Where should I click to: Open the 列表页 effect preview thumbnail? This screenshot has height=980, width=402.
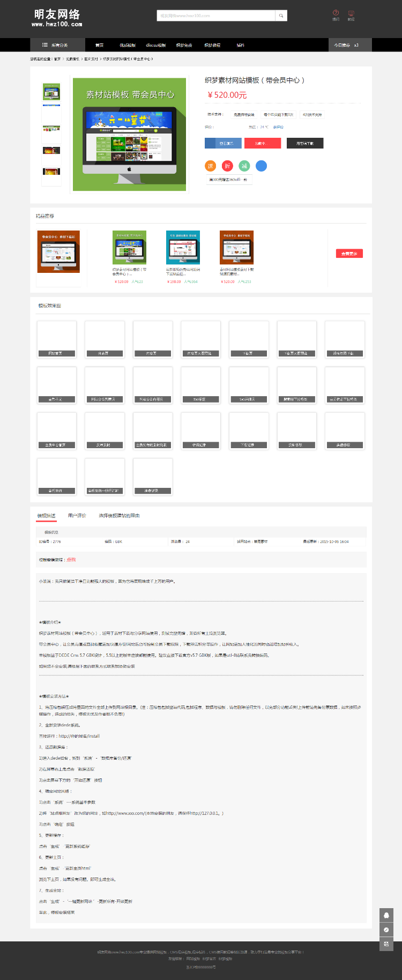105,339
